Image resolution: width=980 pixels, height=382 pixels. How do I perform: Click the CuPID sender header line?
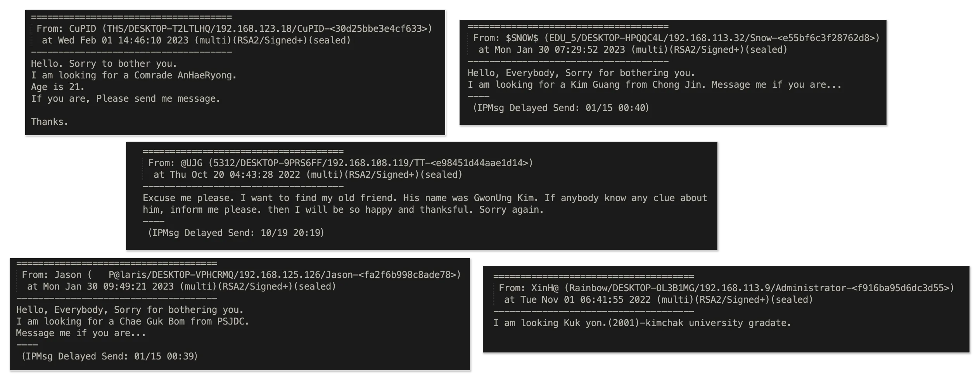[x=234, y=29]
